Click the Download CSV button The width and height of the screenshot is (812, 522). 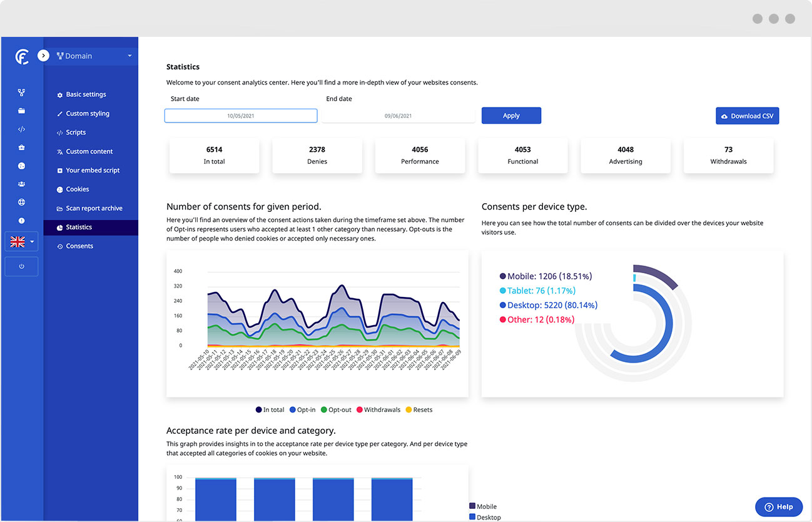pyautogui.click(x=747, y=116)
